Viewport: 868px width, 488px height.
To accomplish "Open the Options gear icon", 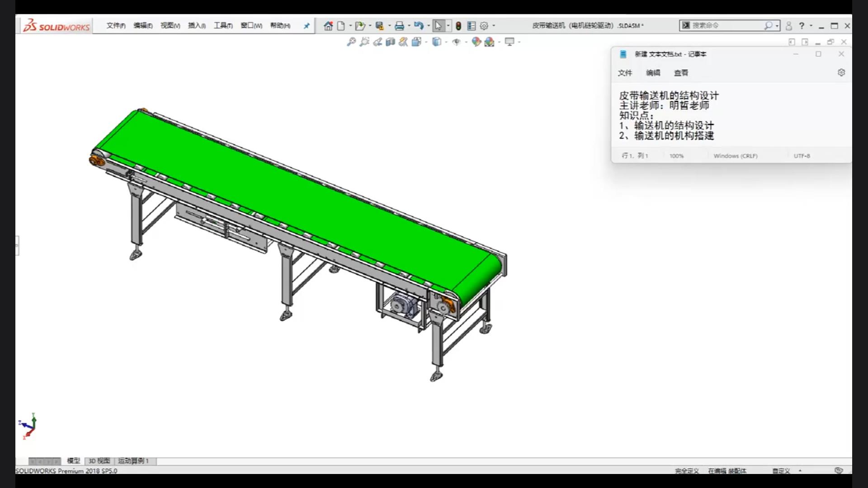I will pyautogui.click(x=484, y=26).
